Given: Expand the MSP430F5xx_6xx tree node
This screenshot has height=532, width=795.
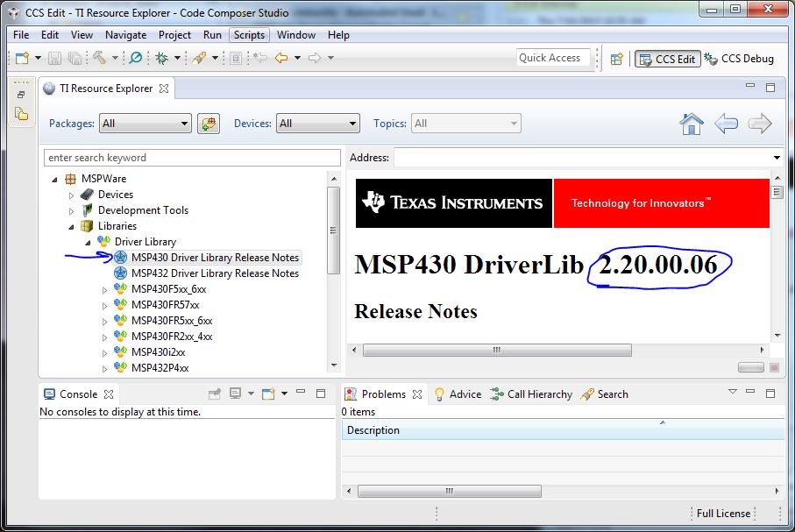Looking at the screenshot, I should [x=104, y=290].
